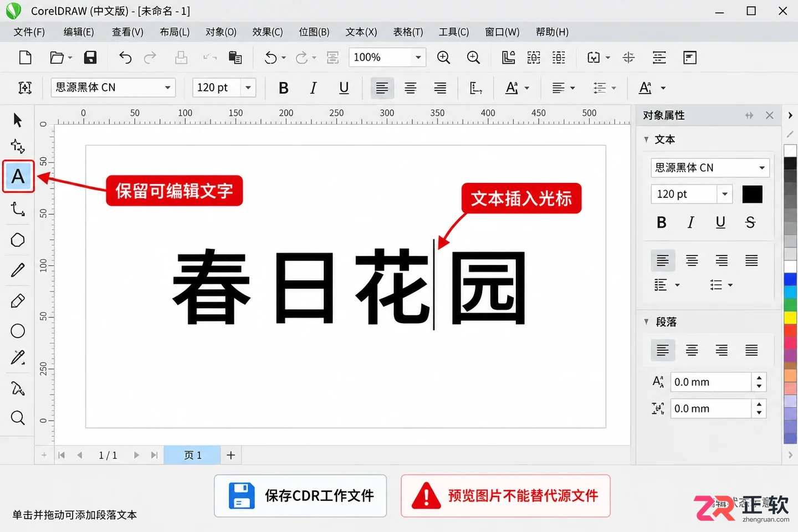Select the Connector line tool
The width and height of the screenshot is (798, 532).
click(x=18, y=209)
